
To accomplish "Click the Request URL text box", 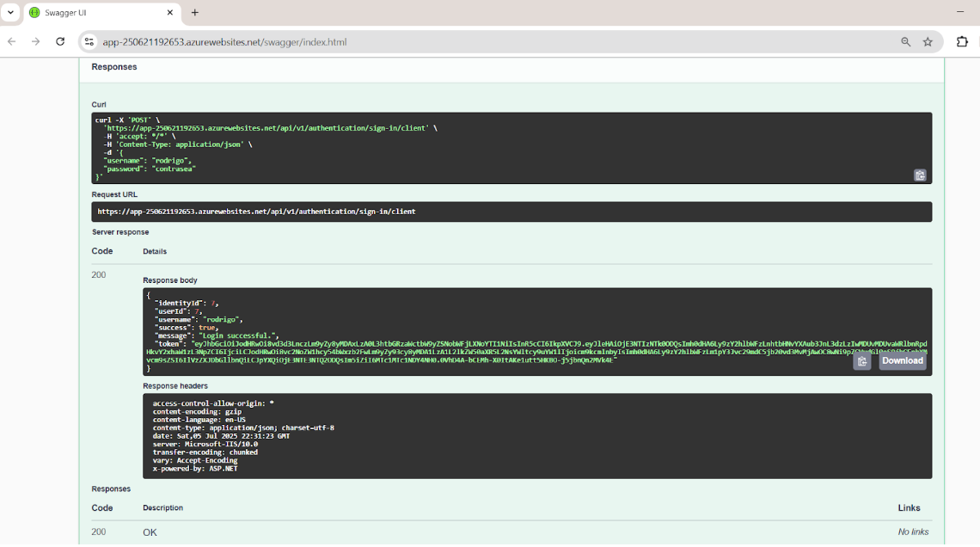I will coord(511,212).
